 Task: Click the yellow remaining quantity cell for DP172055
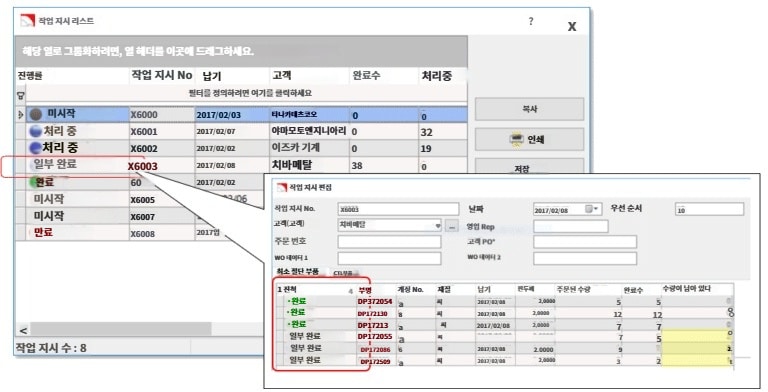click(x=697, y=336)
